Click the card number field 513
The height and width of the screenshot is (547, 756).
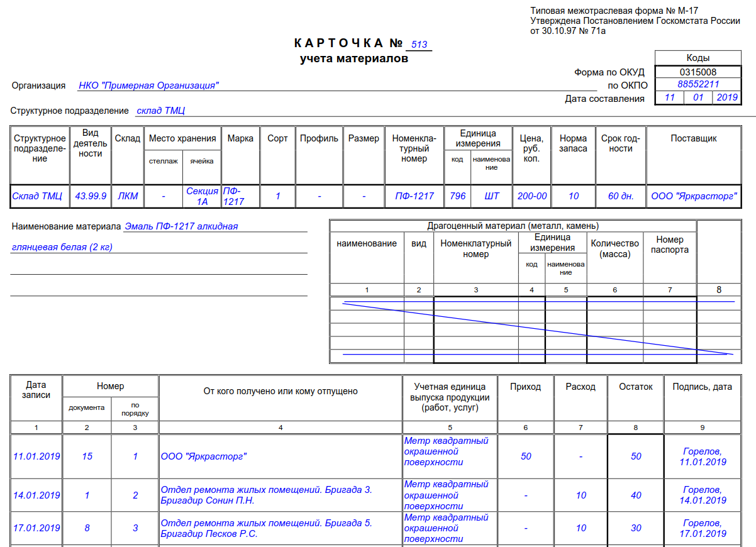[419, 45]
